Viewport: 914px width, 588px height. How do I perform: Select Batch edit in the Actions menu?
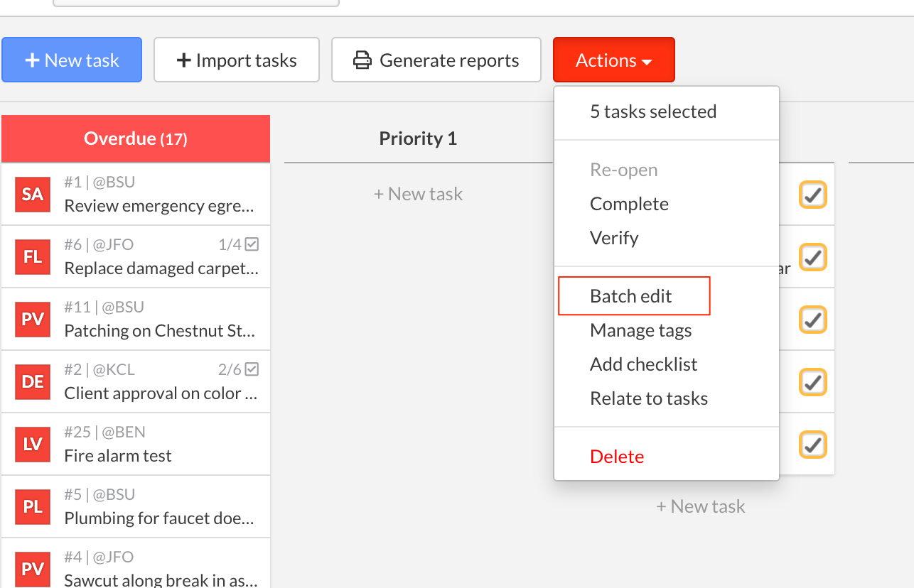pos(631,296)
